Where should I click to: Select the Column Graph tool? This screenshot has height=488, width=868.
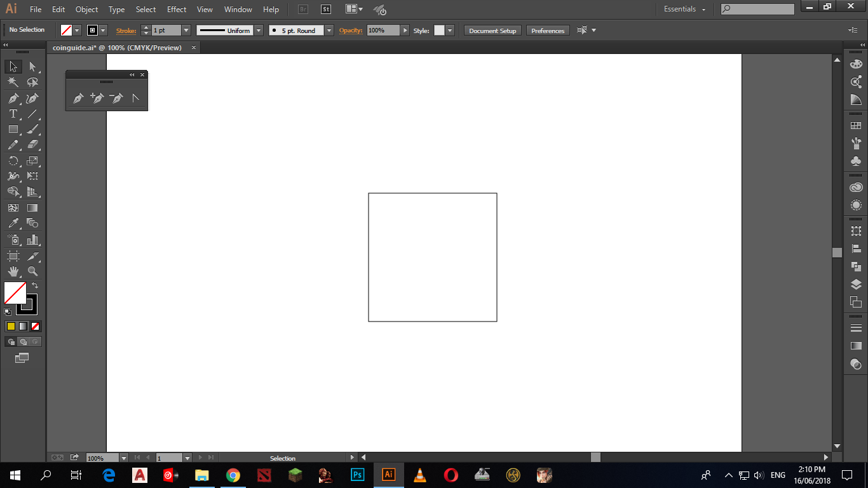tap(32, 240)
